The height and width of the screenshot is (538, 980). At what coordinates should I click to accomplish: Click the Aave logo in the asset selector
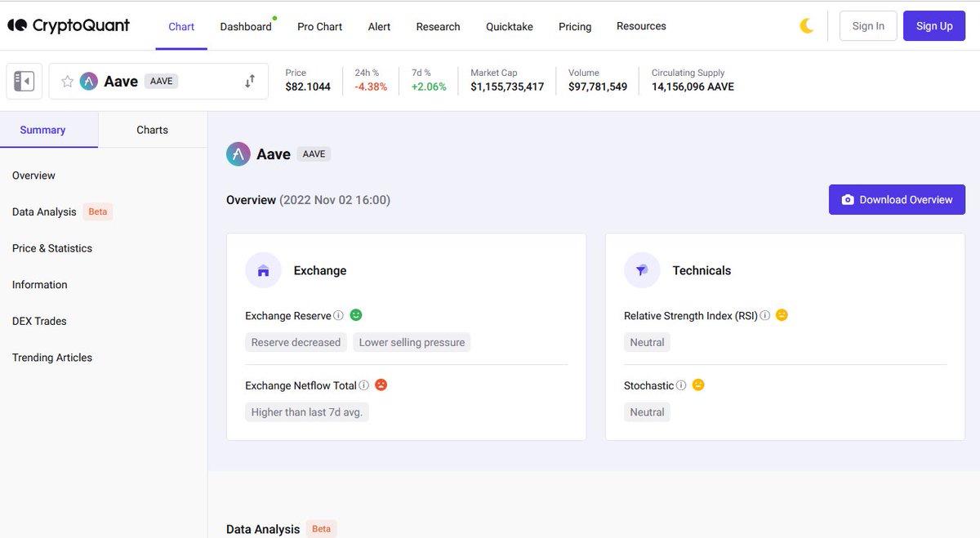(89, 82)
